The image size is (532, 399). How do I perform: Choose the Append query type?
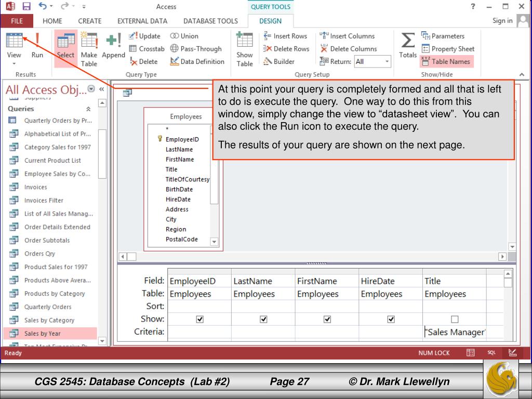113,46
